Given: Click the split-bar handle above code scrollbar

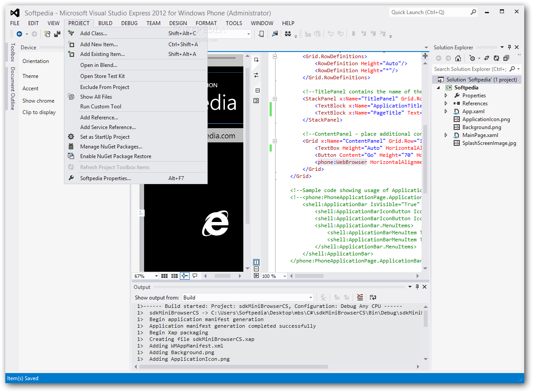Looking at the screenshot, I should click(425, 56).
